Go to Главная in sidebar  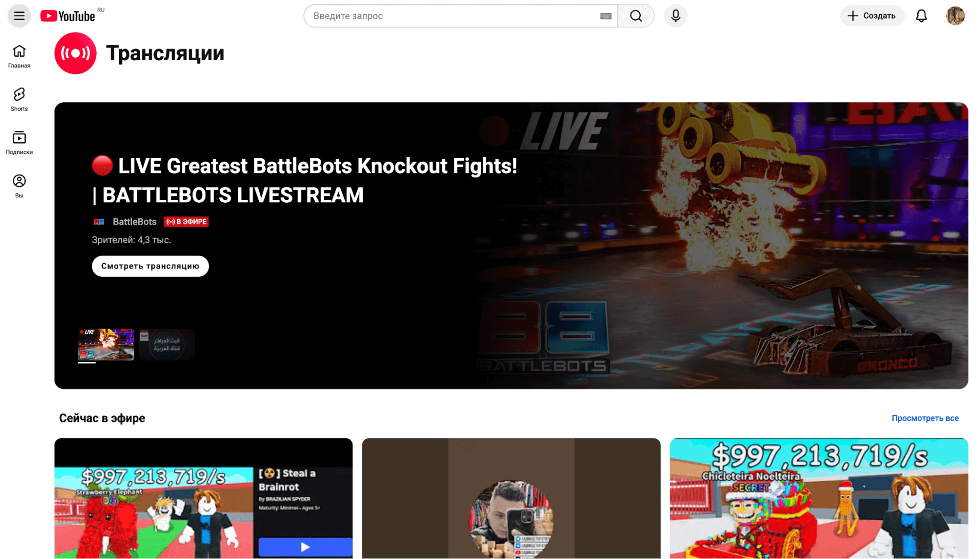(x=19, y=56)
